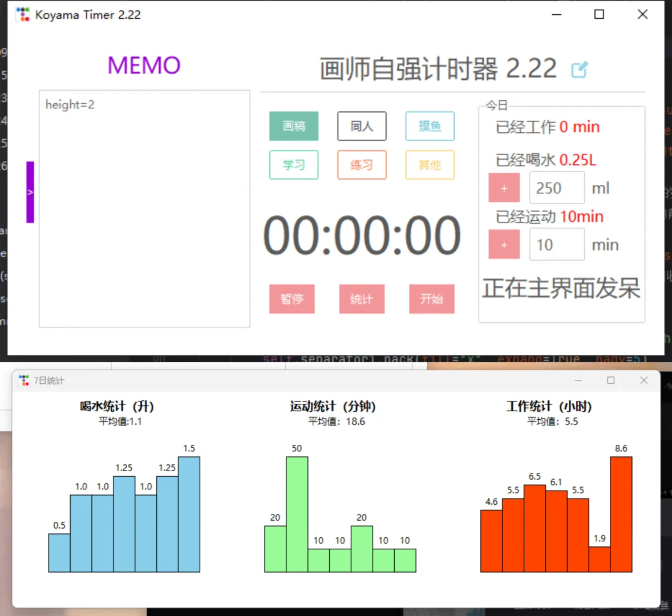Click the water amount input showing 250
Image resolution: width=672 pixels, height=616 pixels.
point(557,188)
